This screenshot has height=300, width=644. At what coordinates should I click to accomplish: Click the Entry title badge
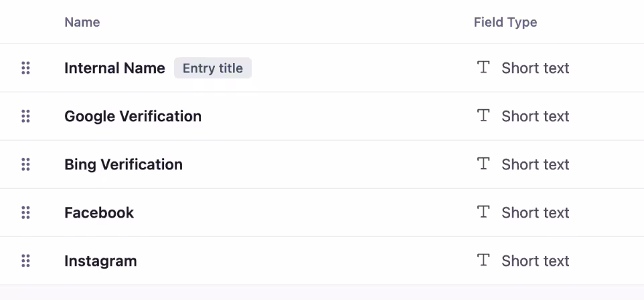[213, 68]
